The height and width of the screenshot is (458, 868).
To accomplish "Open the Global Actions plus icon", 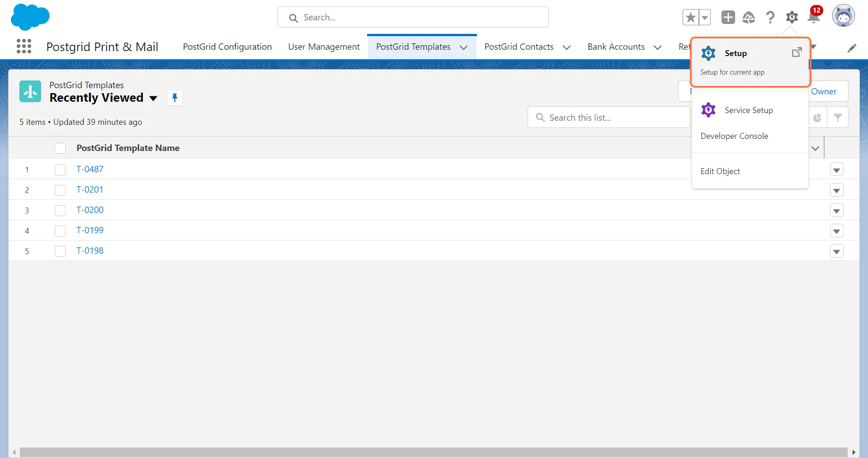I will tap(728, 18).
